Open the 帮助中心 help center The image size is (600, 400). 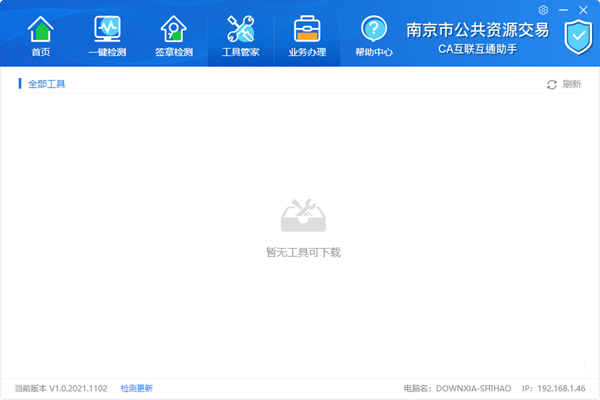374,36
